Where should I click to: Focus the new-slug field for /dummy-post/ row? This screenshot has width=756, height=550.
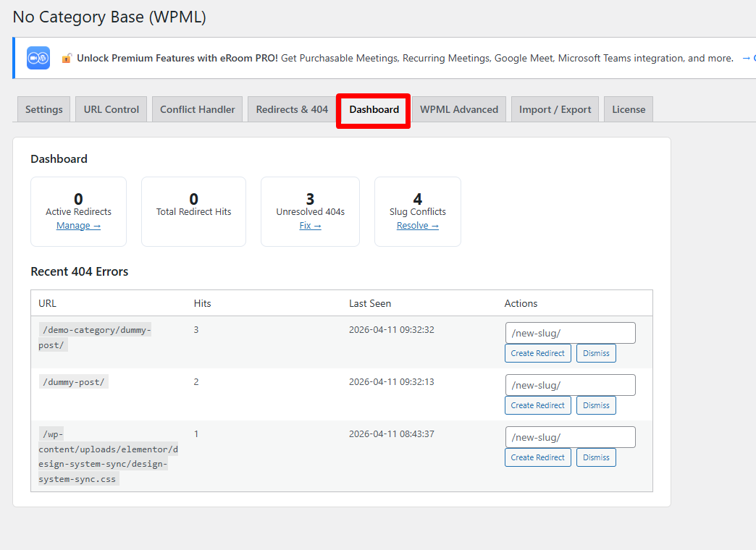[571, 385]
